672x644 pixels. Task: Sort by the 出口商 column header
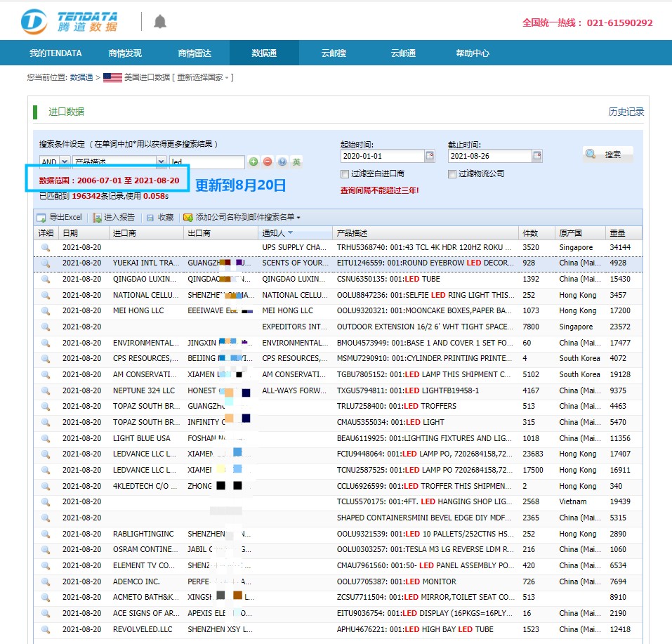point(221,233)
